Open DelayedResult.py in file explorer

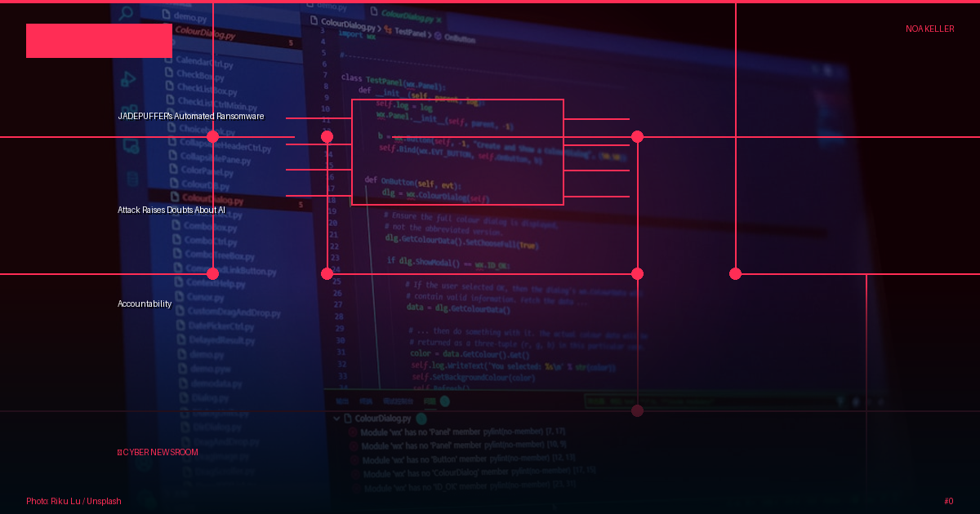215,339
